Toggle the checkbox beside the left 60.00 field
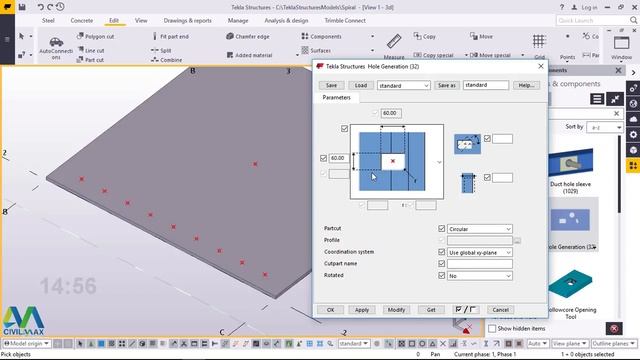The width and height of the screenshot is (640, 360). (324, 158)
